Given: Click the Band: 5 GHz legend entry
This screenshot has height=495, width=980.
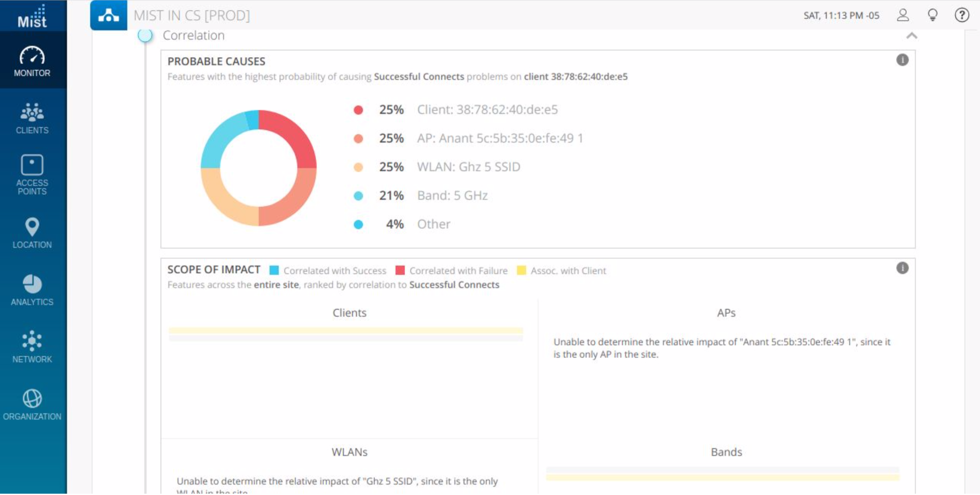Looking at the screenshot, I should 452,196.
